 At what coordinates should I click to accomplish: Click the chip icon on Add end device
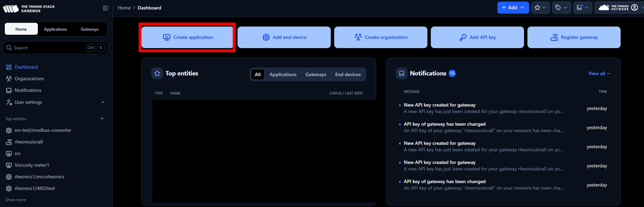[266, 37]
